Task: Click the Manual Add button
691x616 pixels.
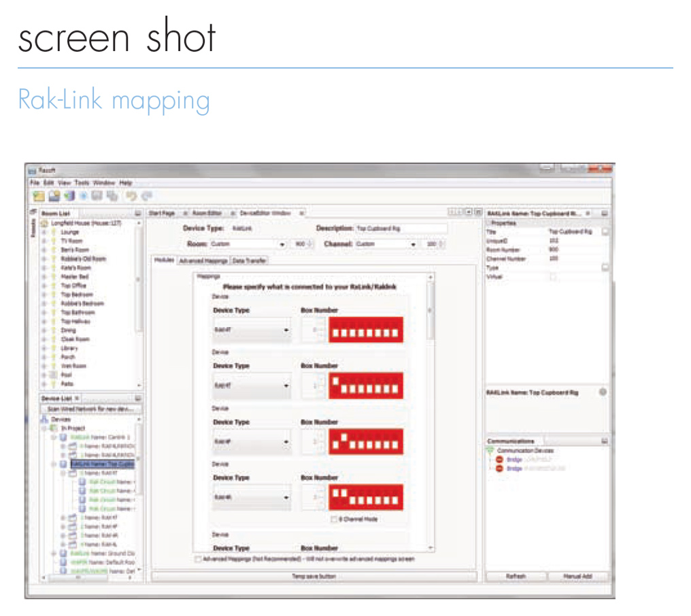Action: click(x=577, y=576)
